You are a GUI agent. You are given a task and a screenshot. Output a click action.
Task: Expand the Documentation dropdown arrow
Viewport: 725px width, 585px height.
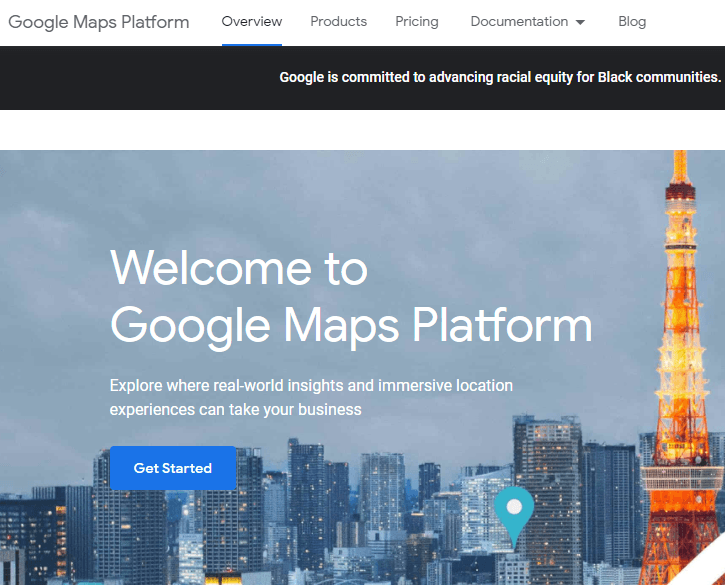pyautogui.click(x=580, y=22)
